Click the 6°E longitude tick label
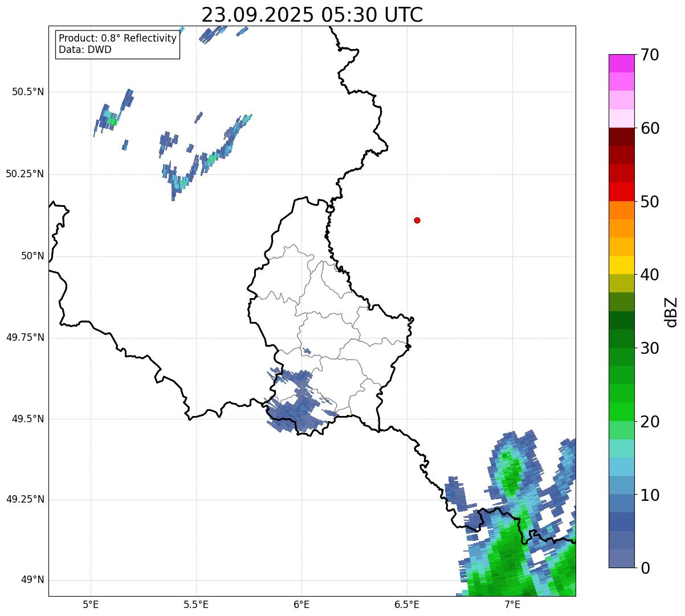Viewport: 685px width, 616px height. 301,605
